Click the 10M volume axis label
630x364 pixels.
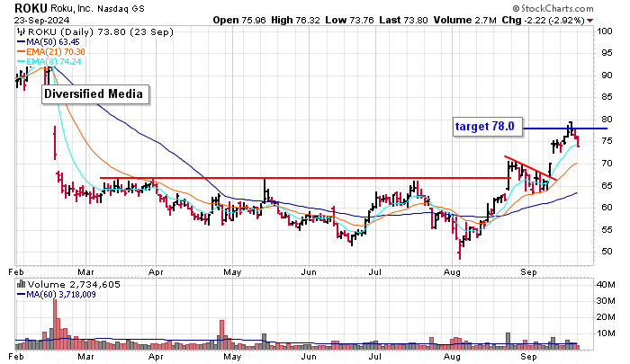pos(606,333)
